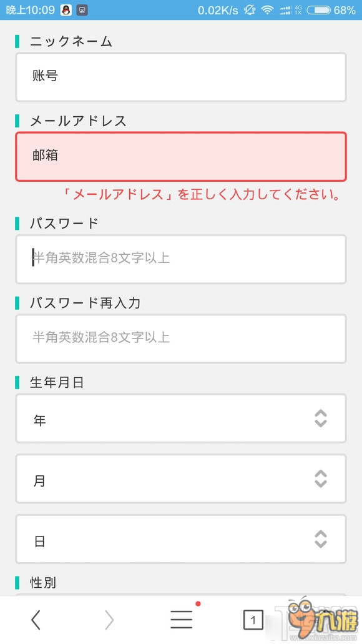The width and height of the screenshot is (362, 644).
Task: Tap the browser forward arrow
Action: point(109,620)
